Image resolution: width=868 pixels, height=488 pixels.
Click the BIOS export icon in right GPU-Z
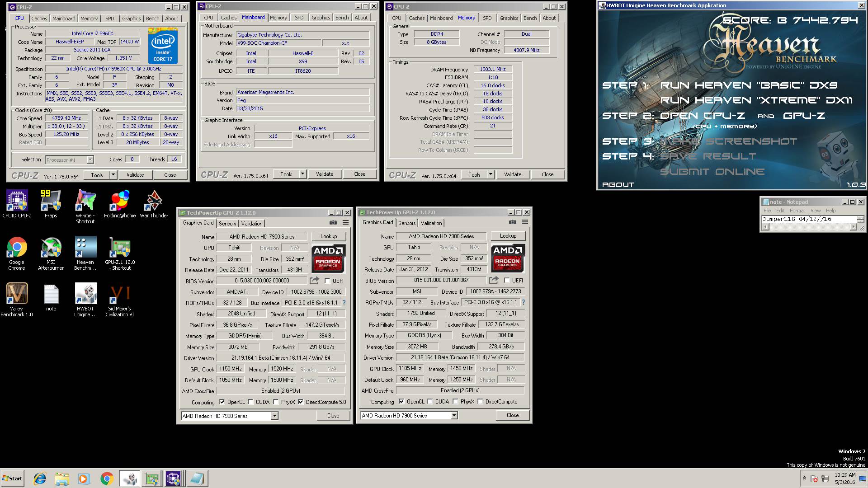[x=494, y=280]
